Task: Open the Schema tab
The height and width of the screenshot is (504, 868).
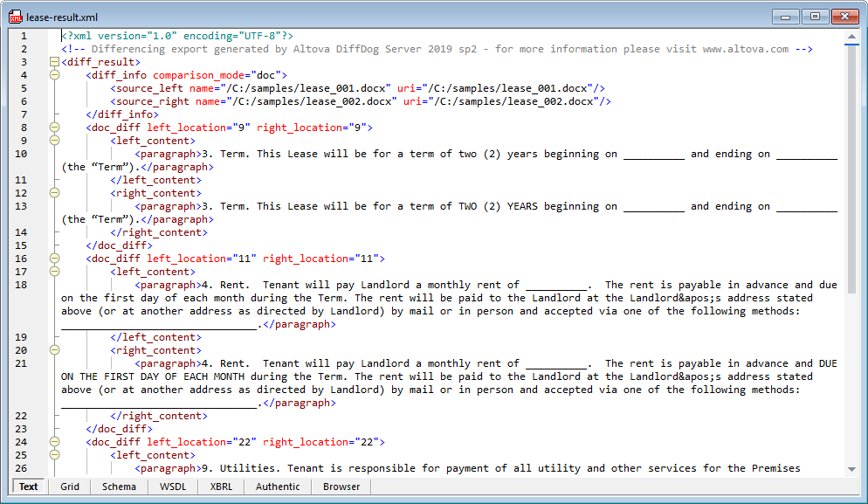Action: [x=119, y=487]
